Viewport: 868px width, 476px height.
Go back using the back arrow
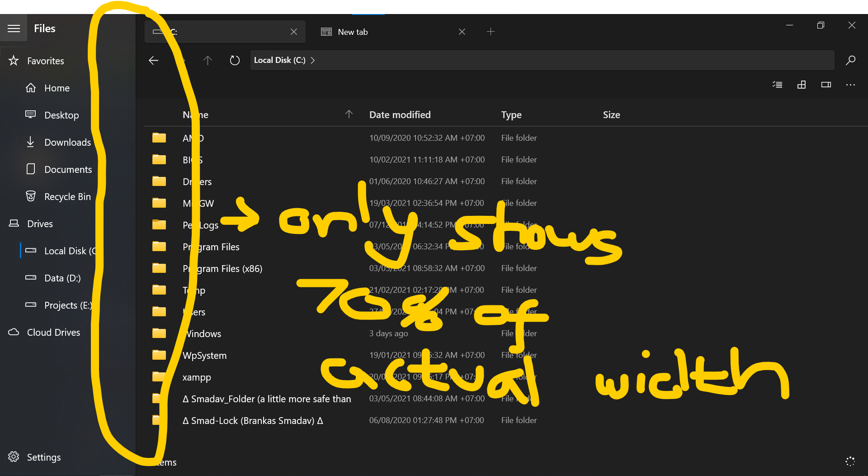[x=153, y=60]
